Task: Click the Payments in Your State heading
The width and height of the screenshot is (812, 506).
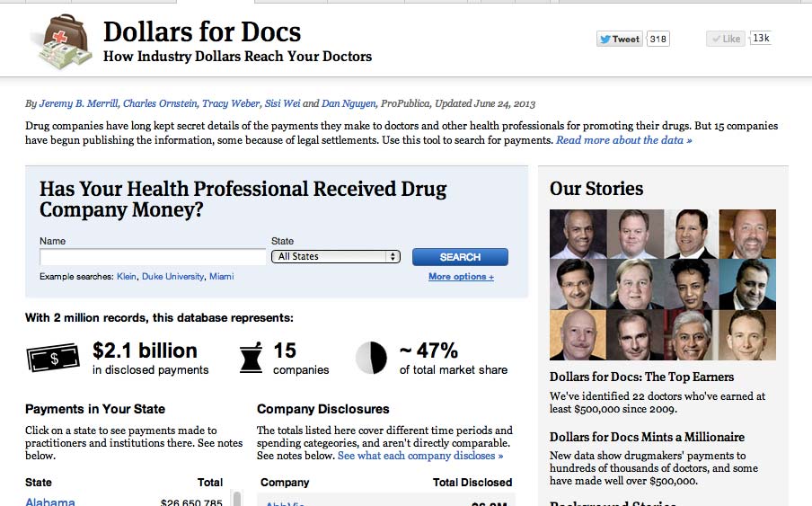Action: pyautogui.click(x=95, y=409)
